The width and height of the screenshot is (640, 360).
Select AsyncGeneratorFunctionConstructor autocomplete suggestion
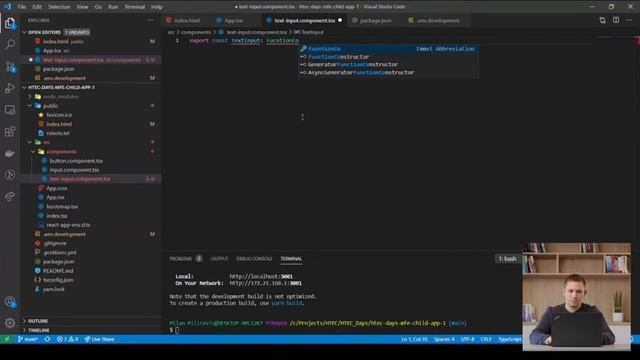click(x=388, y=72)
